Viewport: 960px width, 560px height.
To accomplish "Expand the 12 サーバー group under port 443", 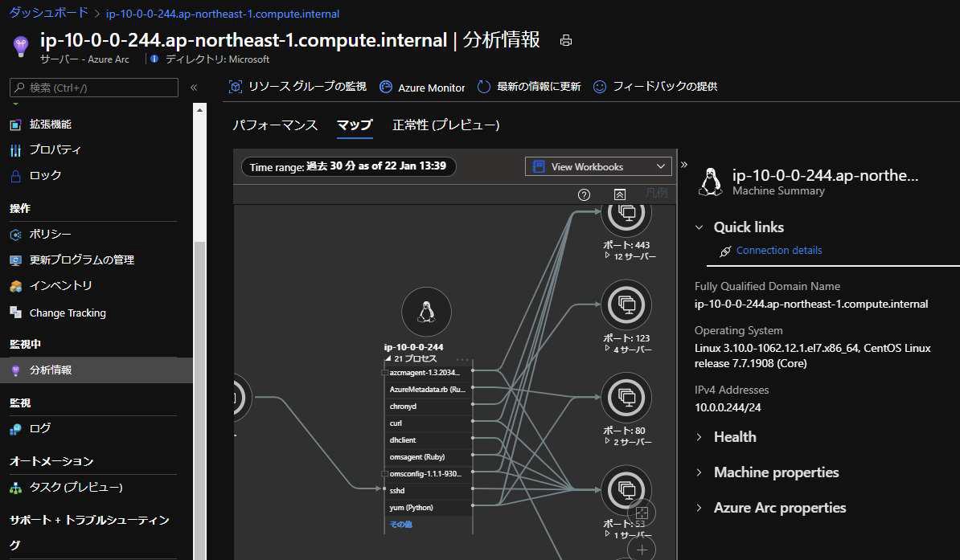I will pyautogui.click(x=607, y=255).
